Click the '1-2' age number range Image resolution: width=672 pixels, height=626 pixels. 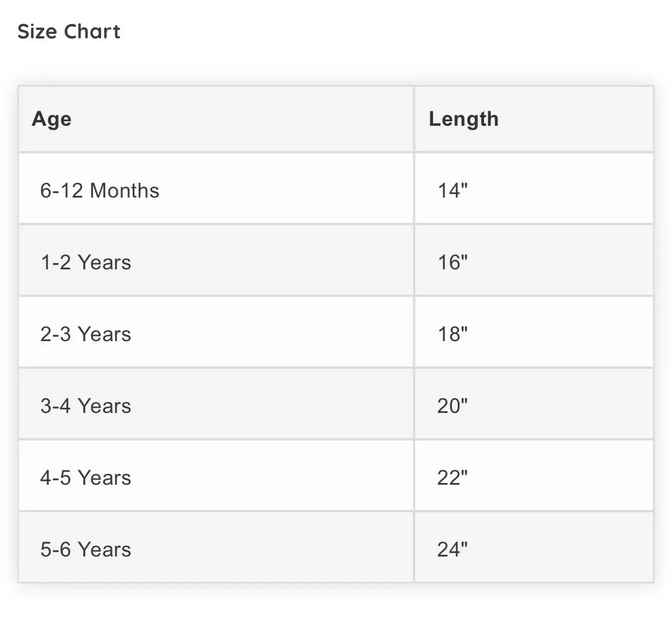point(56,262)
